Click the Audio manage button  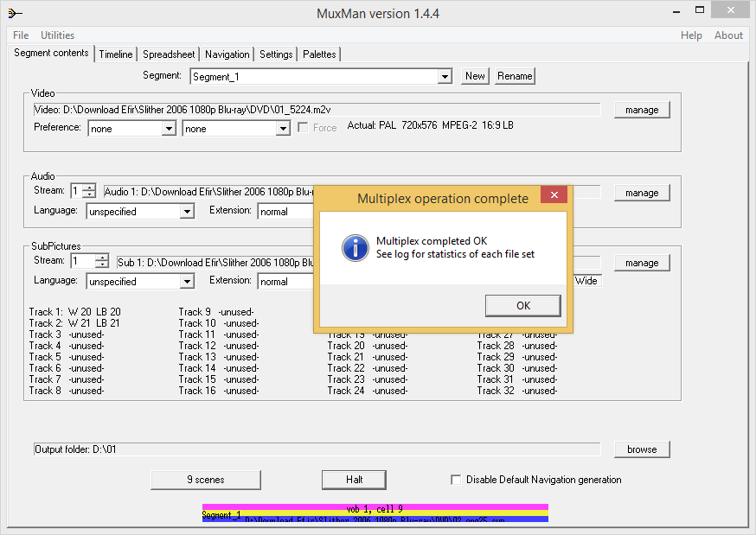pos(642,193)
